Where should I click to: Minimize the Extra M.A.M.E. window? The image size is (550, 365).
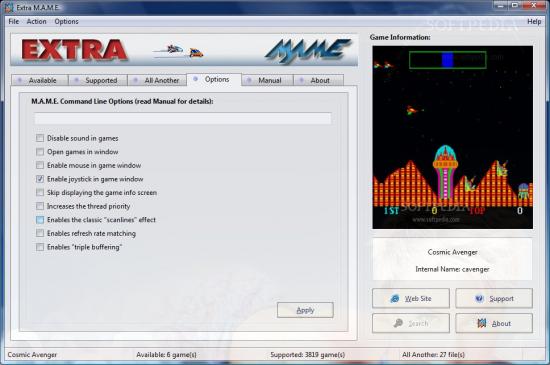tap(501, 5)
